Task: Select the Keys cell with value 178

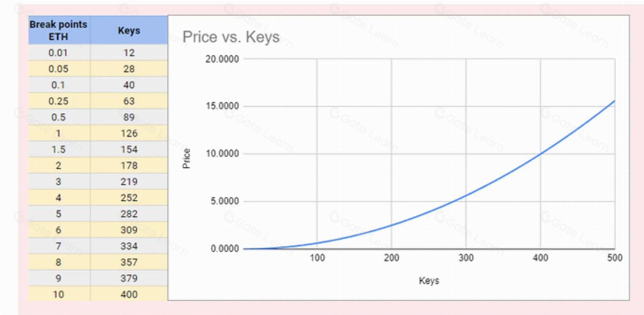Action: point(129,166)
